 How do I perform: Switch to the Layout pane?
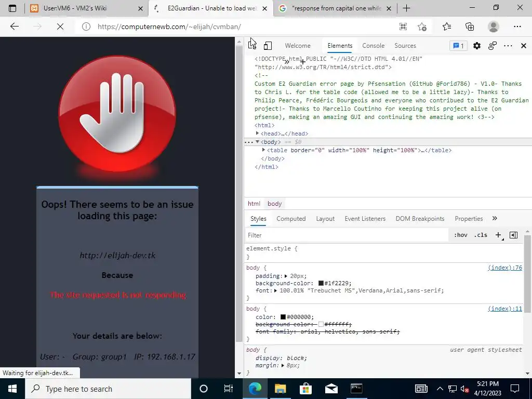(x=325, y=219)
